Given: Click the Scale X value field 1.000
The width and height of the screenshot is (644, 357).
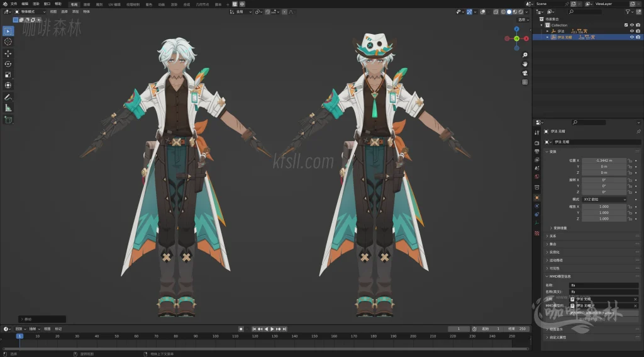Looking at the screenshot, I should click(x=604, y=207).
